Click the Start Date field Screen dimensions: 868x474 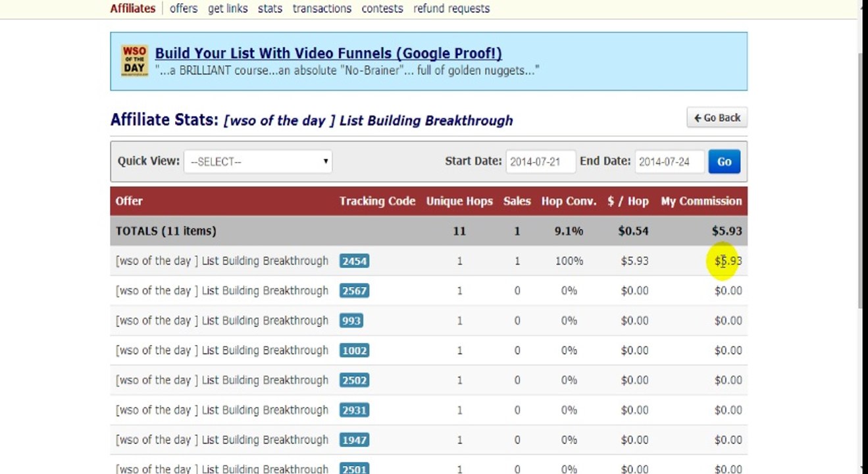point(541,161)
